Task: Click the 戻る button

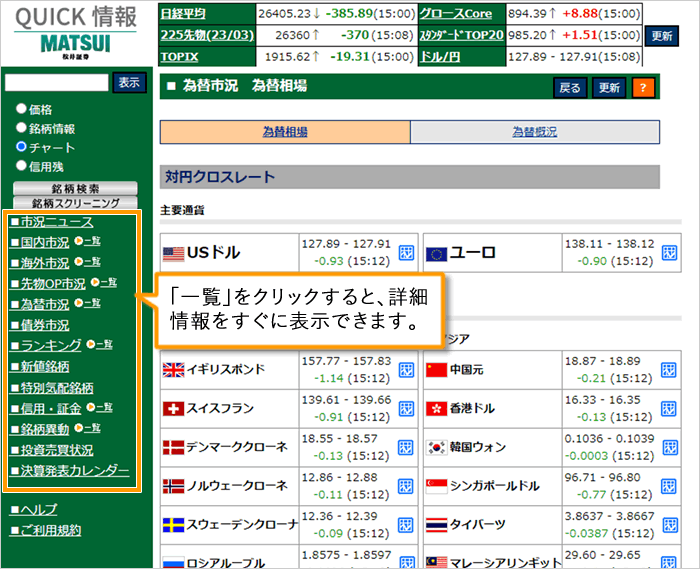Action: tap(570, 87)
